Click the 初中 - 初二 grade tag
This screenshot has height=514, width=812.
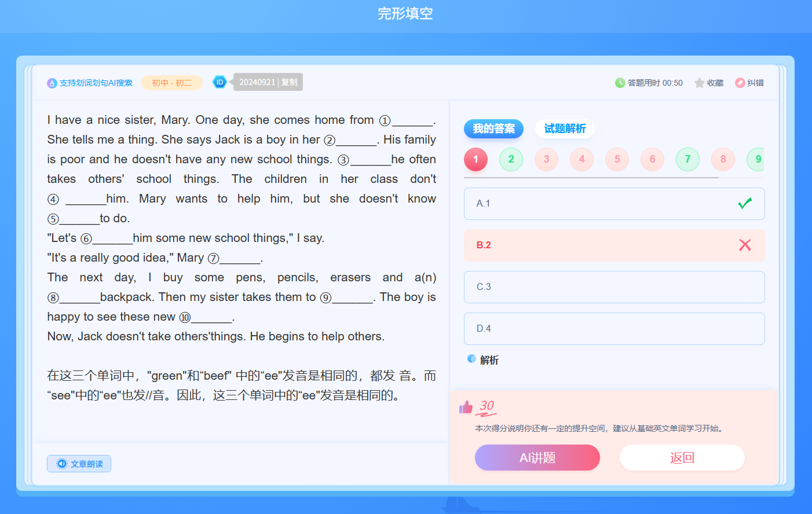171,83
